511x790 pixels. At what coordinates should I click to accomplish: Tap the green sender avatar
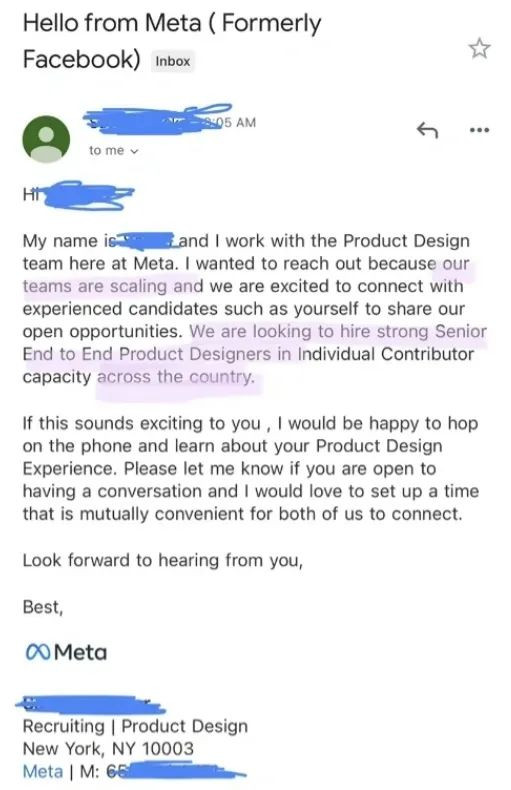(x=46, y=139)
